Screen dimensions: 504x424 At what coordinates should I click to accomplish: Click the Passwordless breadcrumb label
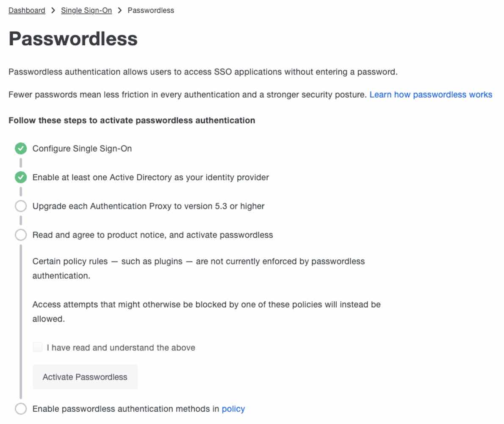coord(150,10)
